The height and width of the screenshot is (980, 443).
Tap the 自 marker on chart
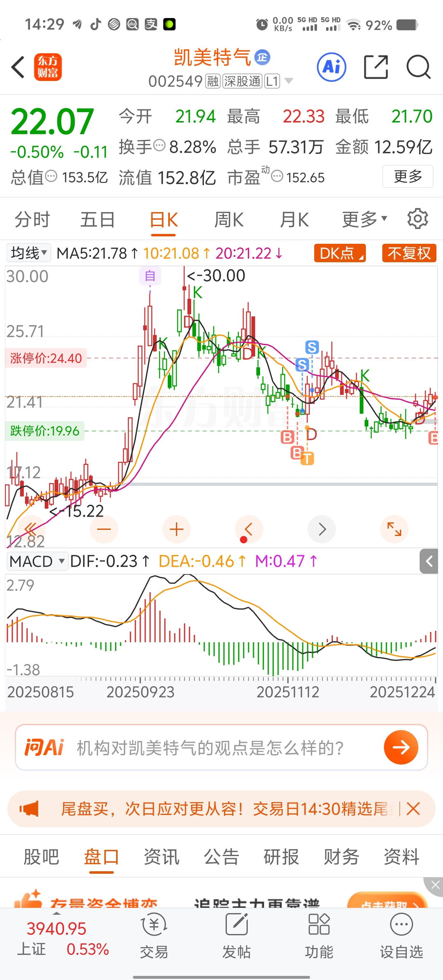tap(150, 276)
